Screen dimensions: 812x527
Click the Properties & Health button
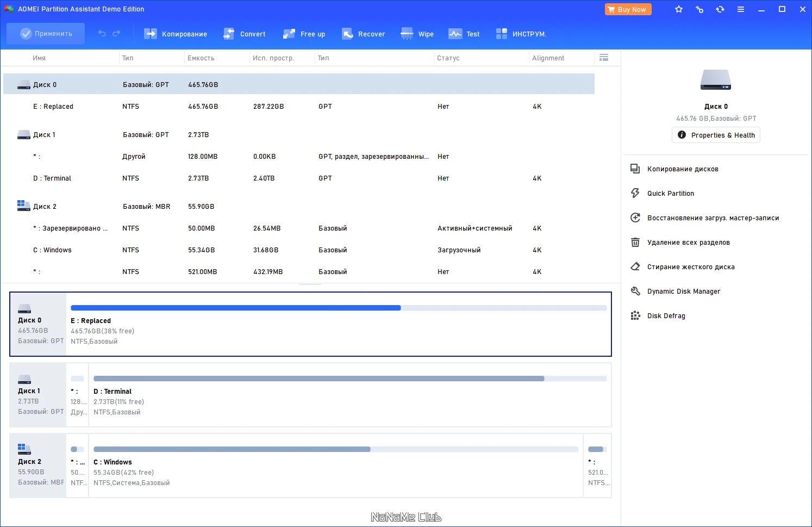click(716, 135)
